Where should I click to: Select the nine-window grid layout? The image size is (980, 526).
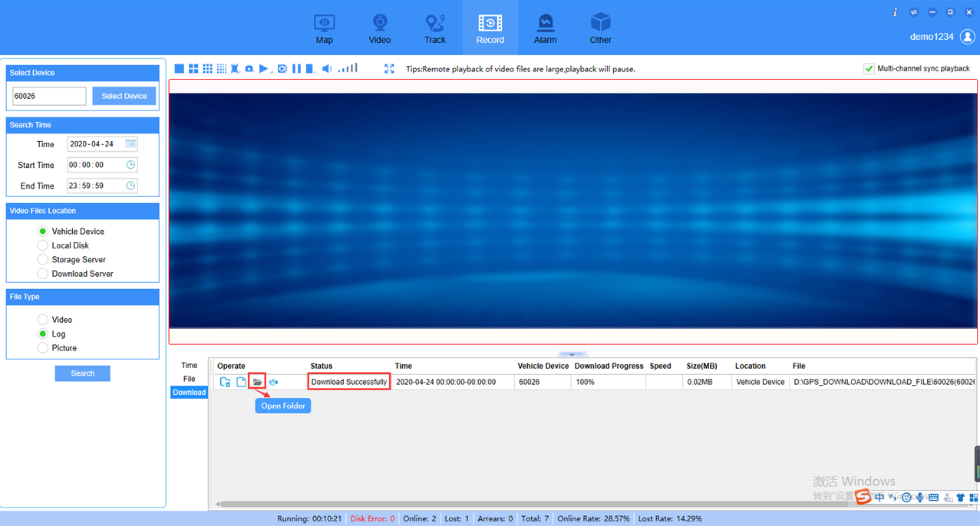point(207,69)
